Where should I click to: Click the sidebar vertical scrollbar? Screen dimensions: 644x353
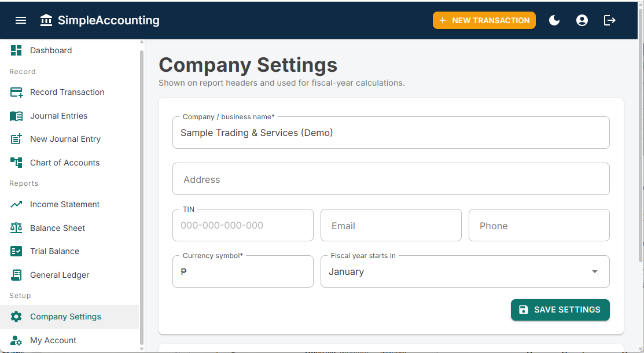[142, 197]
